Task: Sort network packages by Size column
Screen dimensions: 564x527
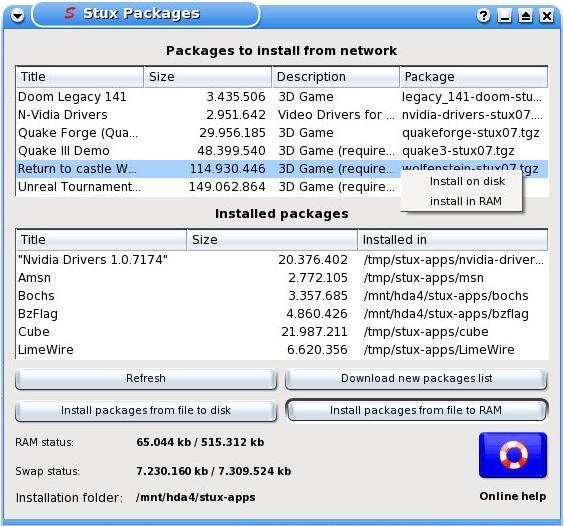Action: [208, 77]
